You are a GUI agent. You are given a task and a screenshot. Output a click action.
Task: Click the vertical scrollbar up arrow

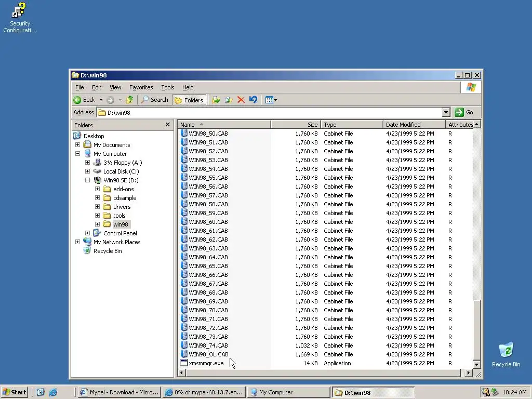click(477, 125)
